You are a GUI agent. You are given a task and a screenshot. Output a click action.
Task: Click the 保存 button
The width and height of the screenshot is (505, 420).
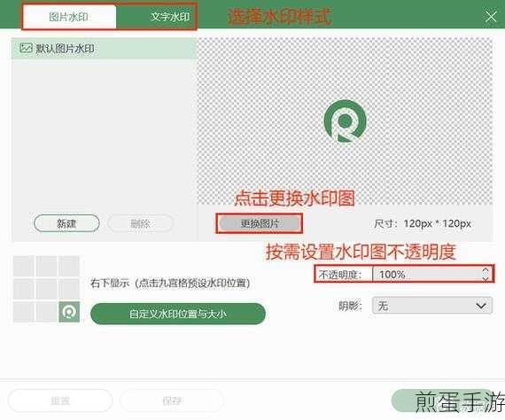tap(172, 401)
